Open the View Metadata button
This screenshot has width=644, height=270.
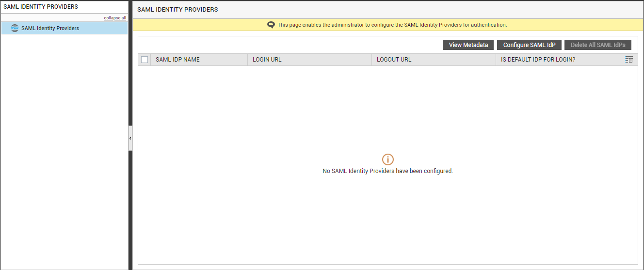click(468, 45)
